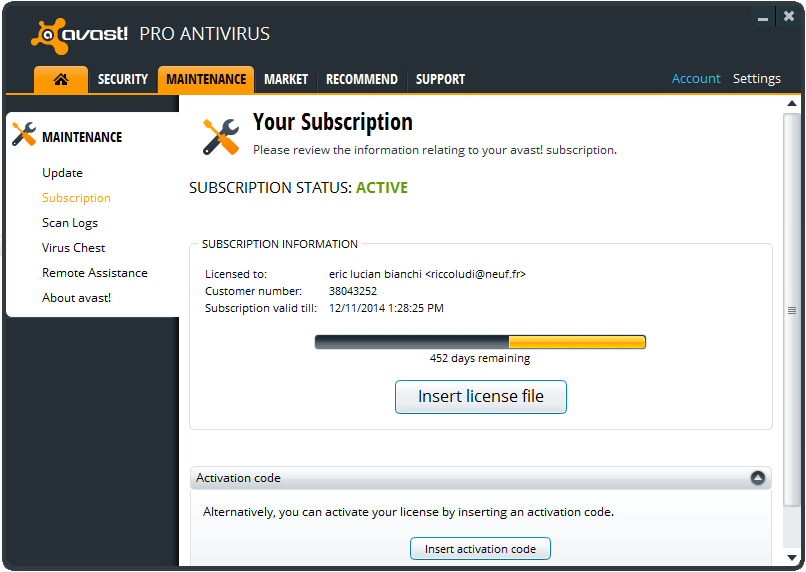The image size is (806, 572).
Task: Click the 452 days remaining label
Action: (x=480, y=358)
